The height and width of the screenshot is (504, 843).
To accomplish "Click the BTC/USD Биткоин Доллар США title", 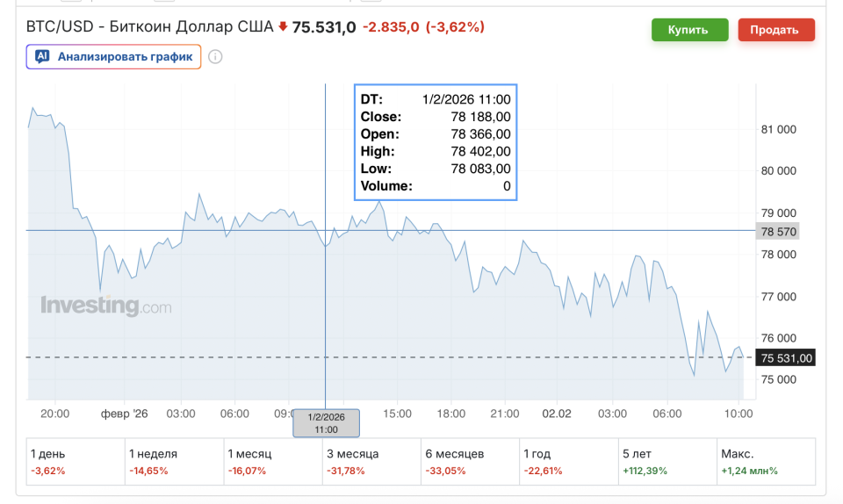I will [x=149, y=27].
